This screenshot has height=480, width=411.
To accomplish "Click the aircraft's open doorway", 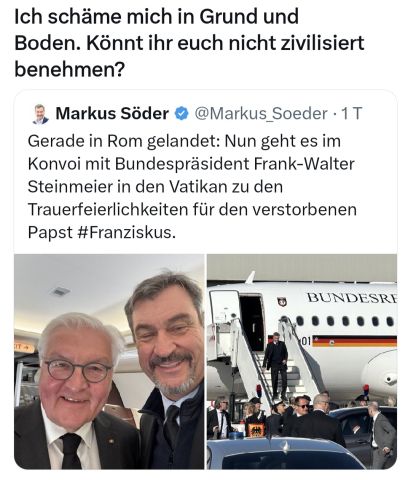I will [x=253, y=322].
